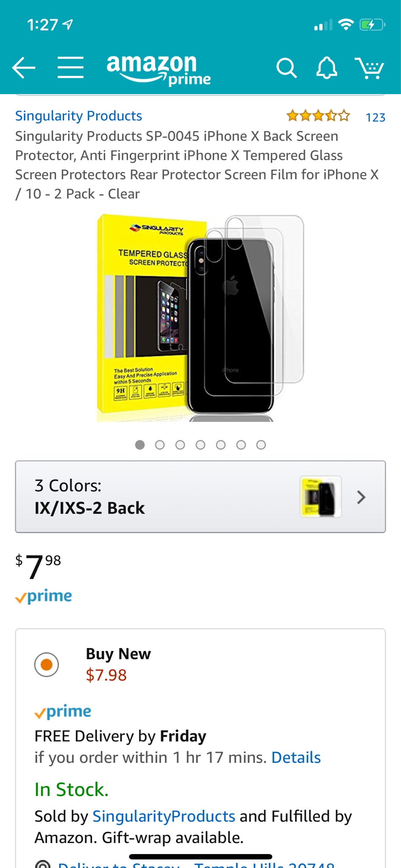Tap the Prime badge below price

(x=44, y=596)
